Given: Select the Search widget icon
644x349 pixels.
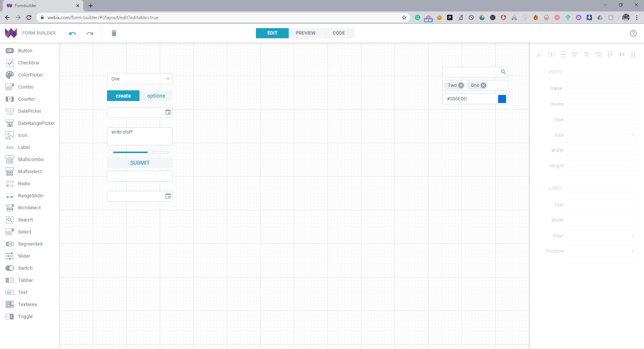Looking at the screenshot, I should click(10, 220).
